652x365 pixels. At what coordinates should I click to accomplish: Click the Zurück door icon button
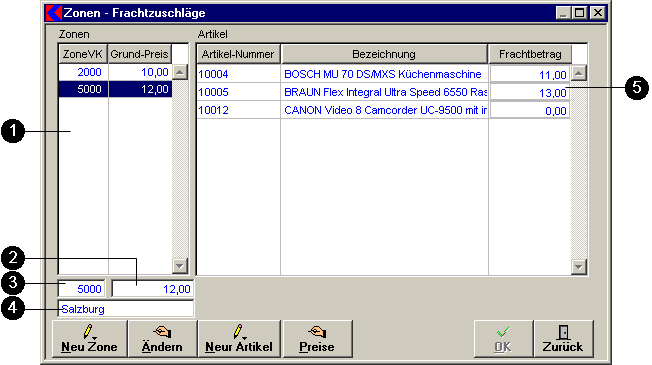point(563,339)
